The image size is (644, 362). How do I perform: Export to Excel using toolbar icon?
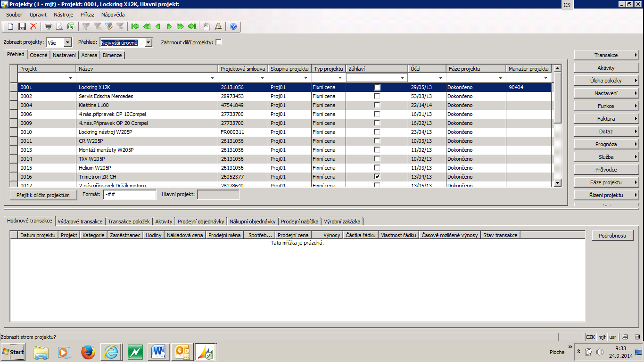tap(71, 26)
